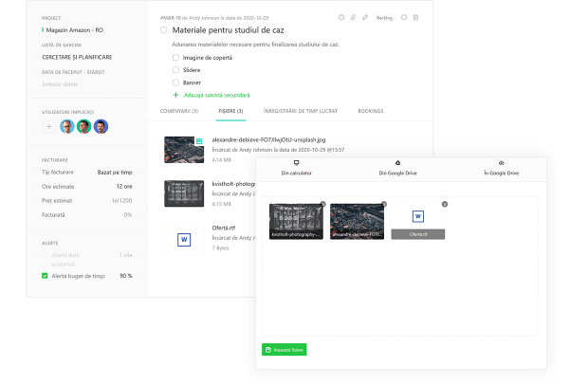This screenshot has height=385, width=588.
Task: Open project 'Magazin Amazon - RO'
Action: pos(74,30)
